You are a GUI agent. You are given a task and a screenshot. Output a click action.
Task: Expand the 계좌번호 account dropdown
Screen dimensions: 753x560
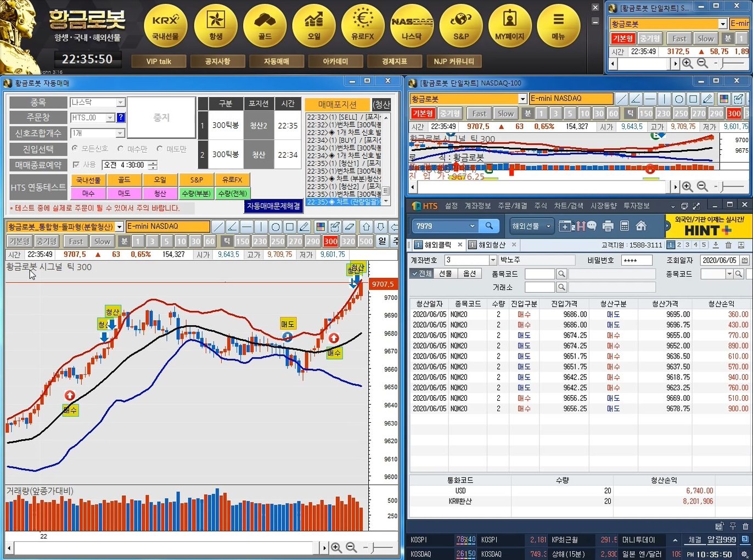pyautogui.click(x=492, y=260)
